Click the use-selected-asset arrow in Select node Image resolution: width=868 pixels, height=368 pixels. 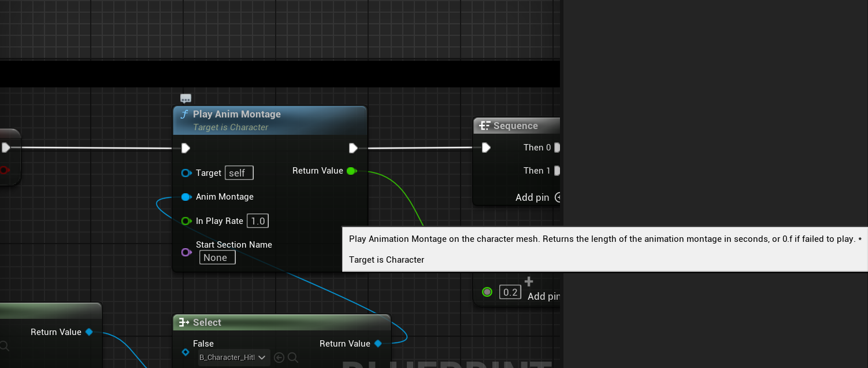[x=279, y=358]
